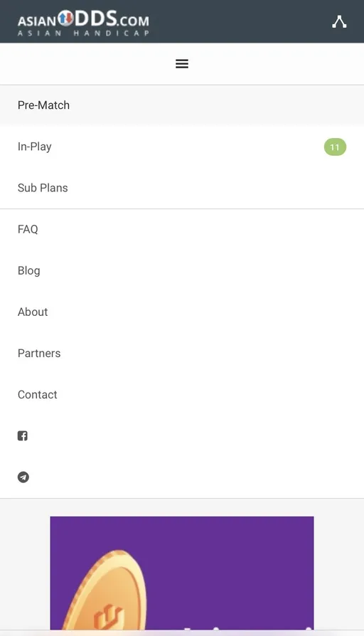The width and height of the screenshot is (364, 636).
Task: Click the ASIAN word in site logo
Action: pyautogui.click(x=37, y=21)
